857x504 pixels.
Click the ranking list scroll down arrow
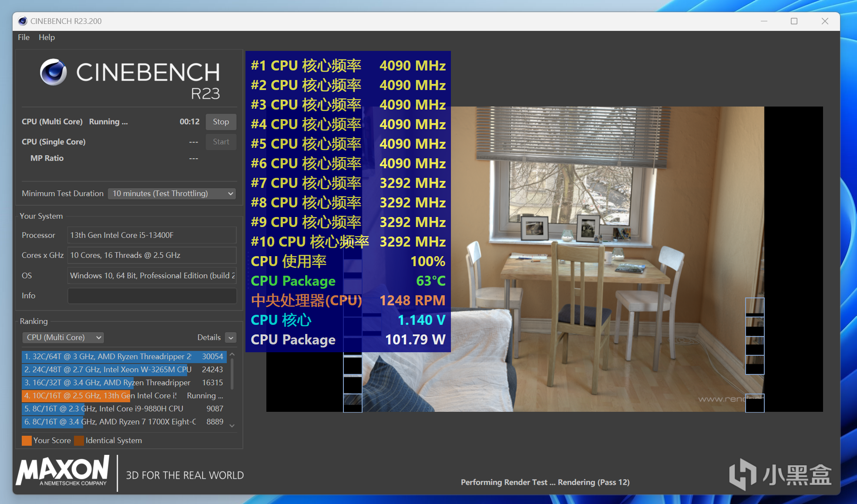pyautogui.click(x=232, y=426)
